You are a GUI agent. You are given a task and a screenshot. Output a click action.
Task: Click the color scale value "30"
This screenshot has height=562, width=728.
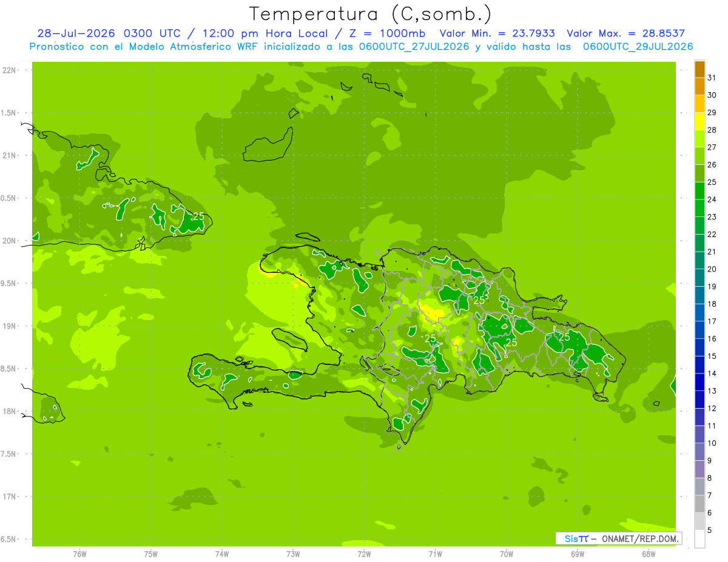(x=712, y=95)
